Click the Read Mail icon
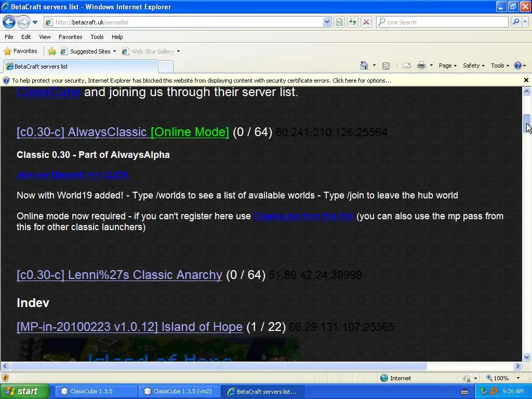 pos(407,65)
